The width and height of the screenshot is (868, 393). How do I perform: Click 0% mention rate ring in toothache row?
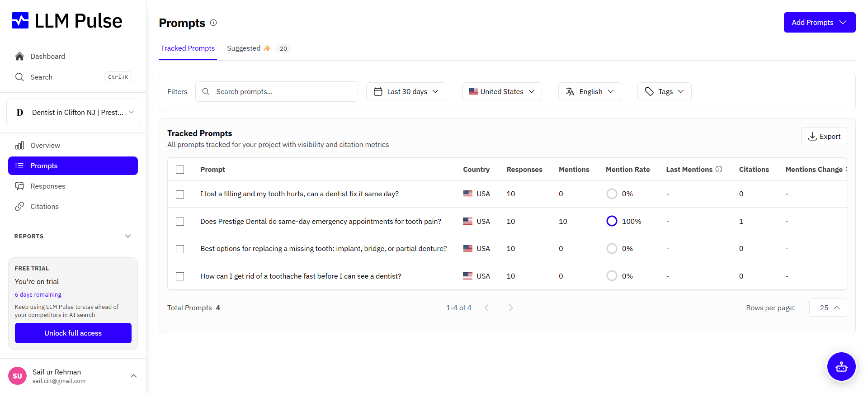[x=612, y=276]
